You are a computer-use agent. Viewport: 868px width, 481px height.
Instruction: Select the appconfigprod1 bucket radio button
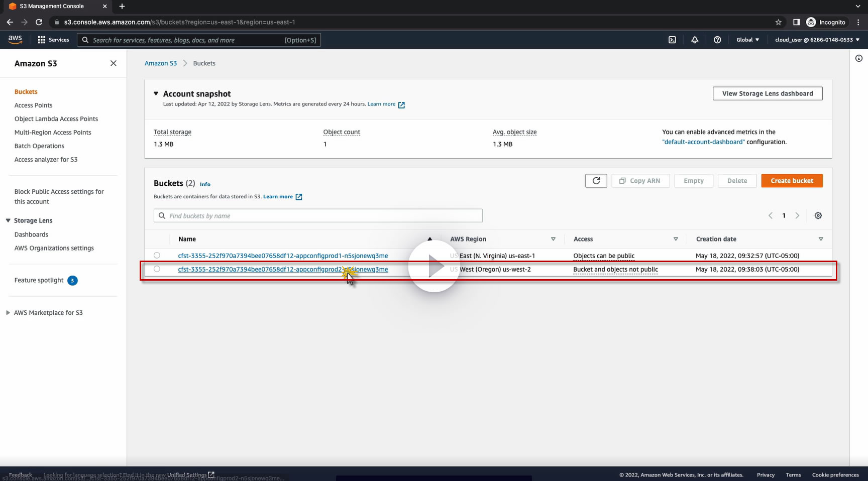[157, 256]
